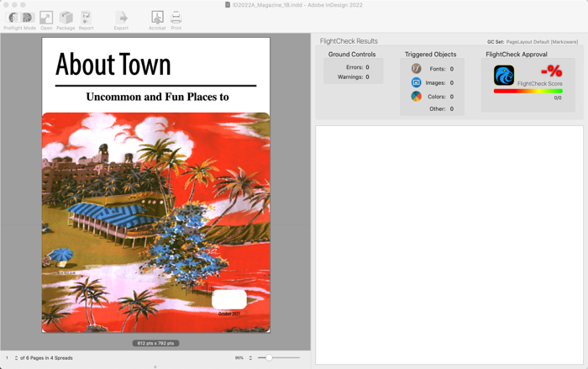Click the empty results list area
The image size is (588, 369).
pos(449,245)
